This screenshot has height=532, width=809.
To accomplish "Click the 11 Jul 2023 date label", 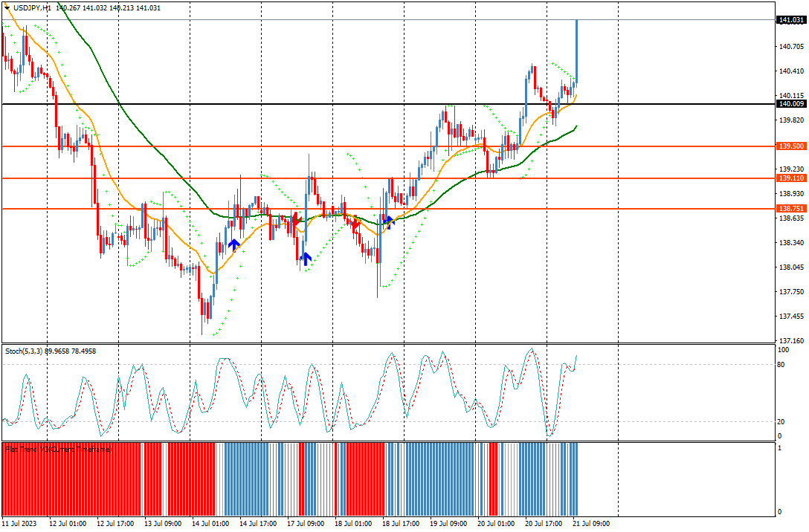I will tap(19, 524).
